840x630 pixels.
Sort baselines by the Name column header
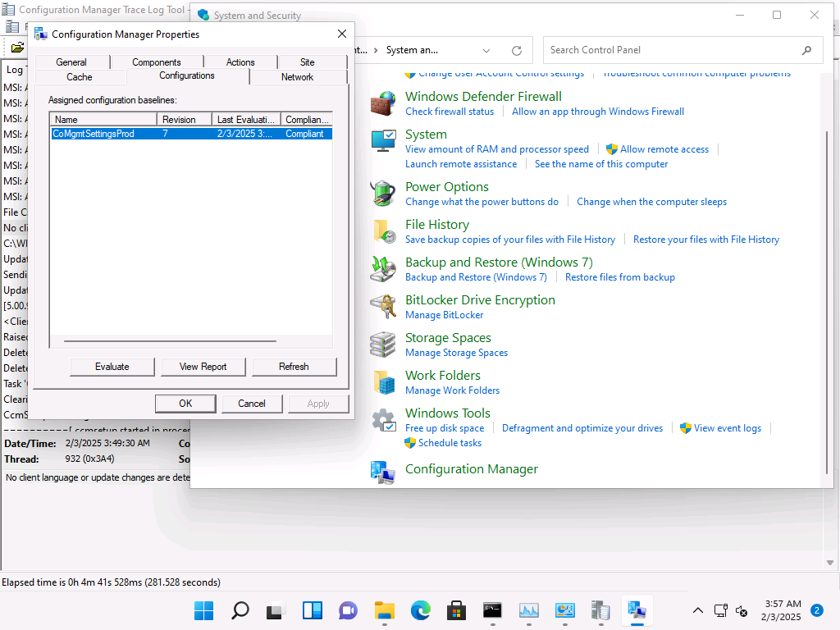103,120
